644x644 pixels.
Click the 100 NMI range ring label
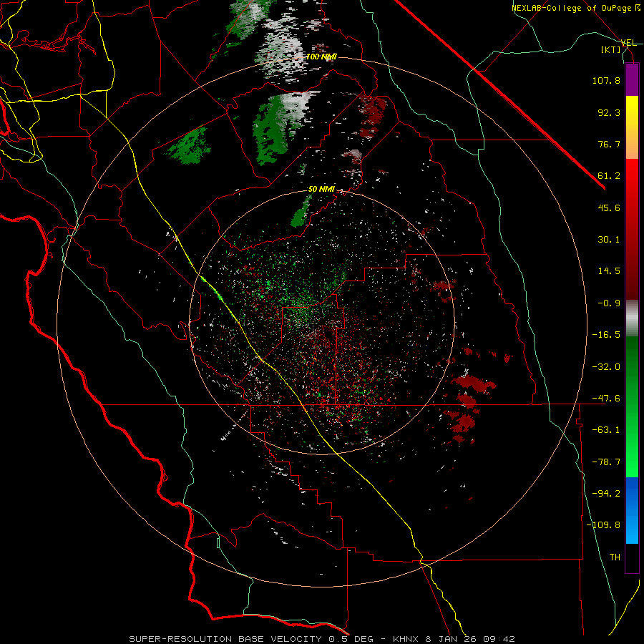click(321, 57)
